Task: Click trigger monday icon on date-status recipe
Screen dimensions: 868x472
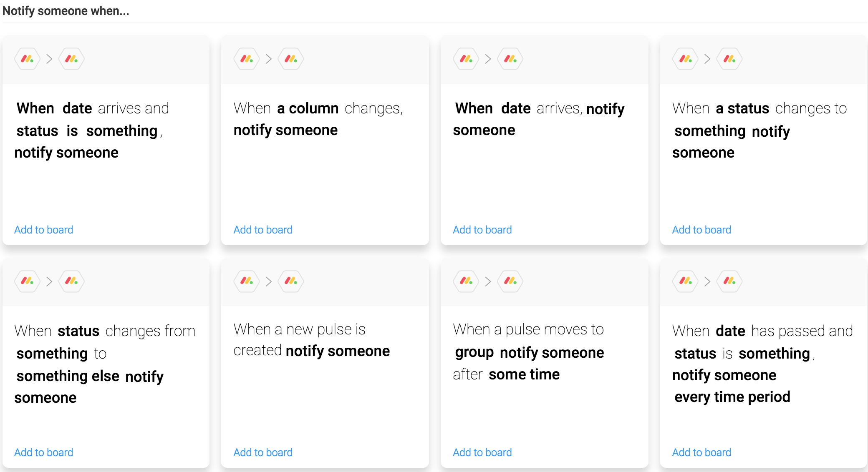Action: [x=28, y=59]
